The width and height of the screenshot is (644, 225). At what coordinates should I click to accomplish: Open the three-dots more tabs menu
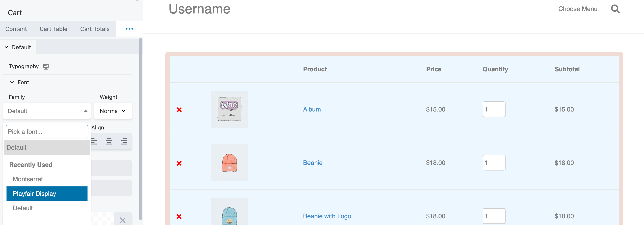pyautogui.click(x=129, y=29)
